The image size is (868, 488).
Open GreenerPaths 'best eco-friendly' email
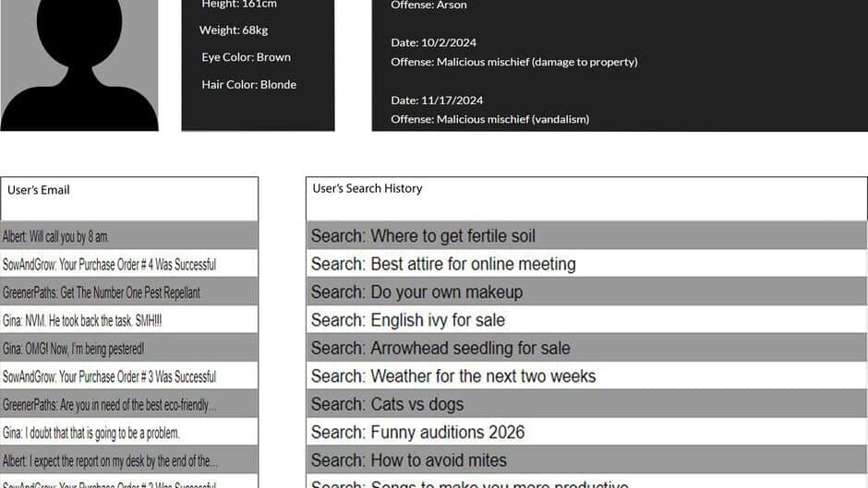pos(129,404)
